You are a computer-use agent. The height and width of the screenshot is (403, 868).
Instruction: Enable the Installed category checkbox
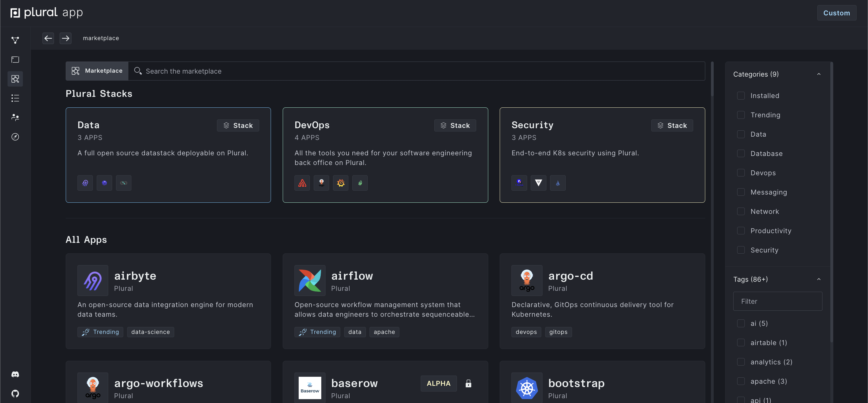(741, 96)
